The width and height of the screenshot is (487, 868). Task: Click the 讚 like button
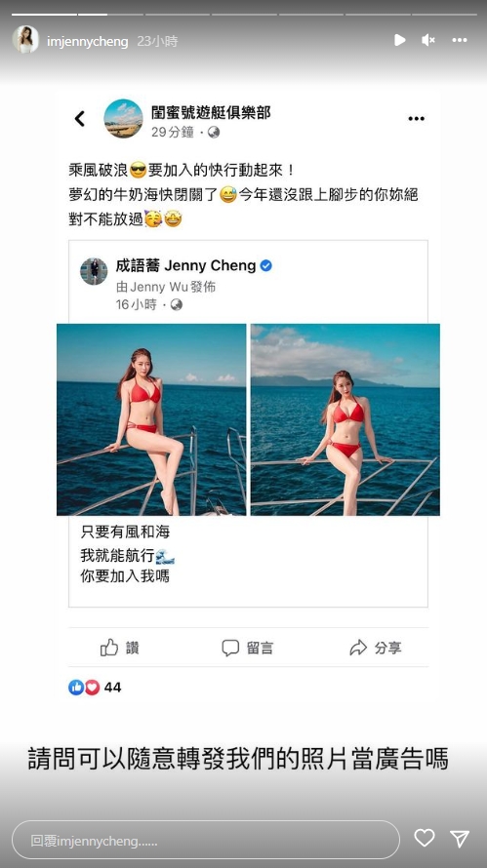pos(120,648)
